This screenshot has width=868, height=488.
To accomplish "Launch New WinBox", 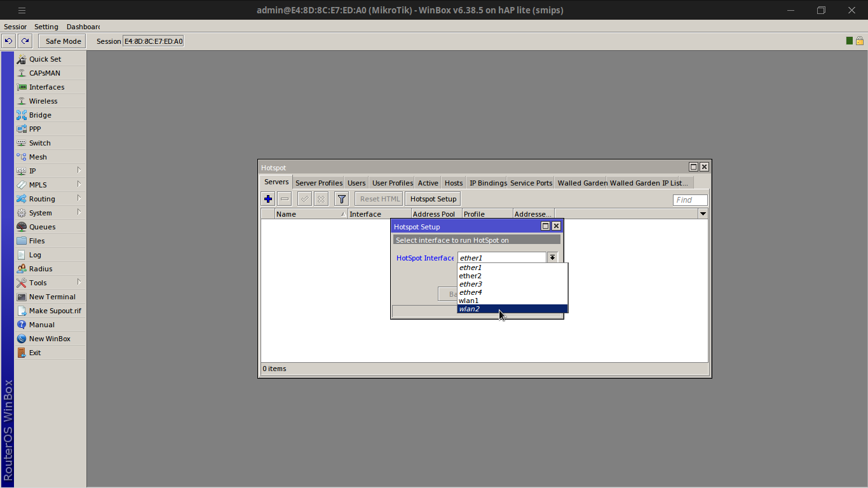I will pyautogui.click(x=50, y=339).
